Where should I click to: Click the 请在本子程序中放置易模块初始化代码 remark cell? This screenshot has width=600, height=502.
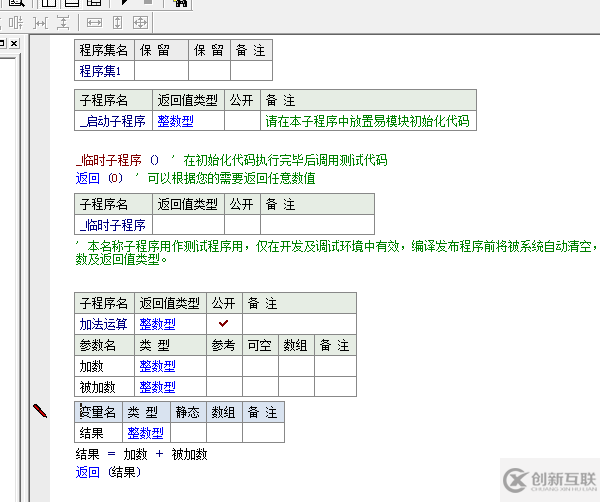368,121
